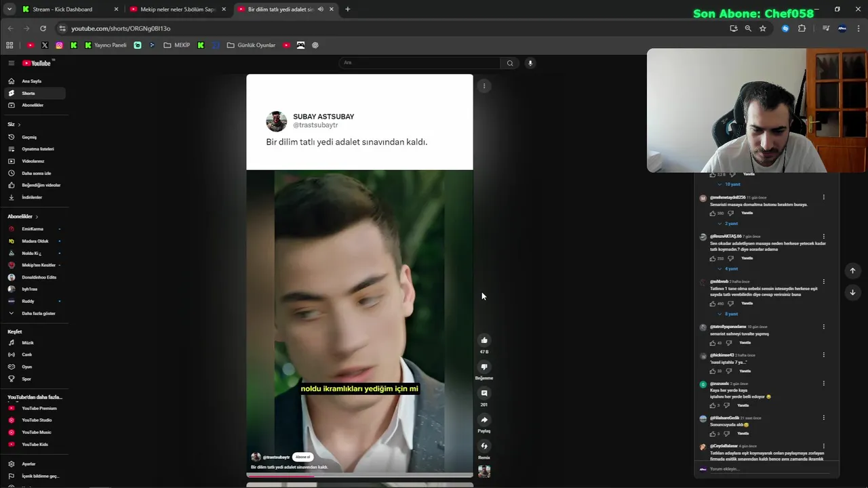Open the MEKİP bookmarks folder

point(177,45)
